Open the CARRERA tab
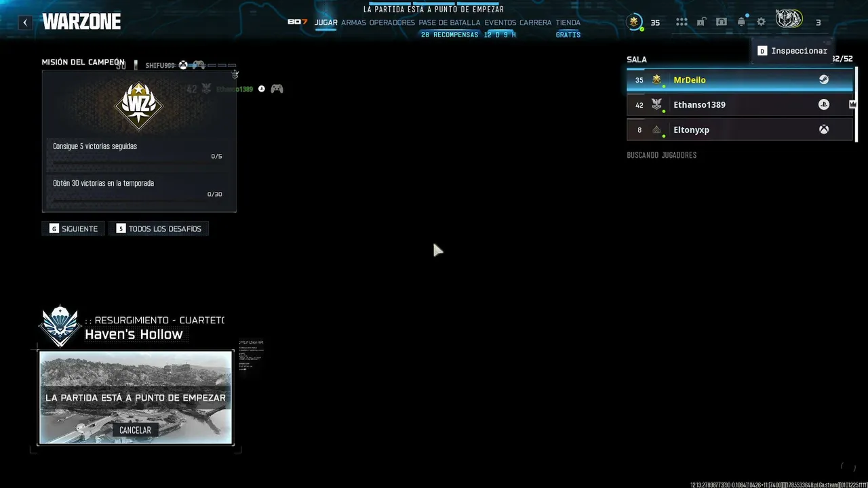The width and height of the screenshot is (868, 488). pyautogui.click(x=536, y=22)
